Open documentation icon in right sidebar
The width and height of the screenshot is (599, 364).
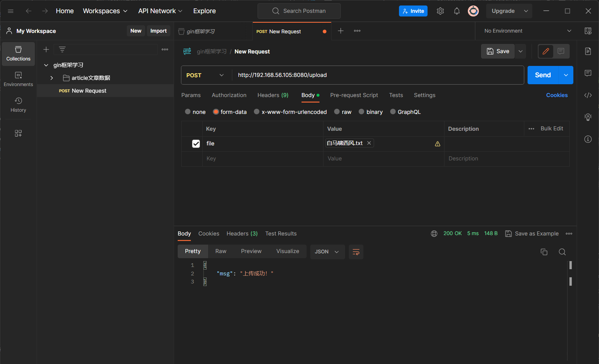click(x=588, y=51)
